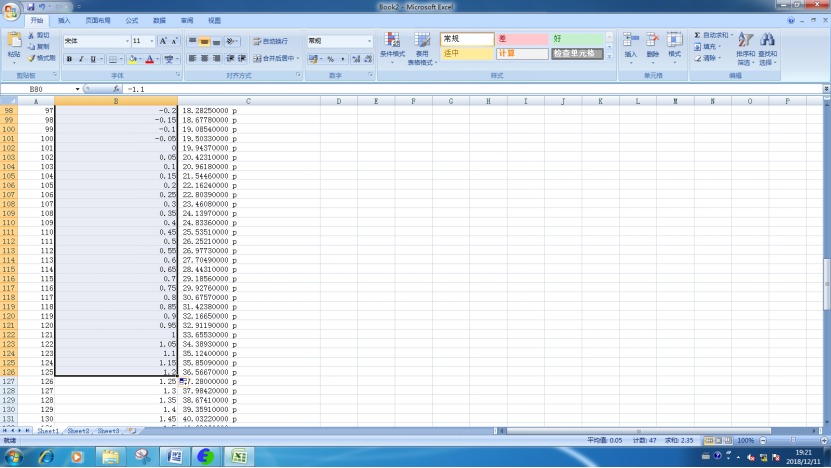Click the Decrease Decimal icon
Image resolution: width=831 pixels, height=468 pixels.
(368, 59)
